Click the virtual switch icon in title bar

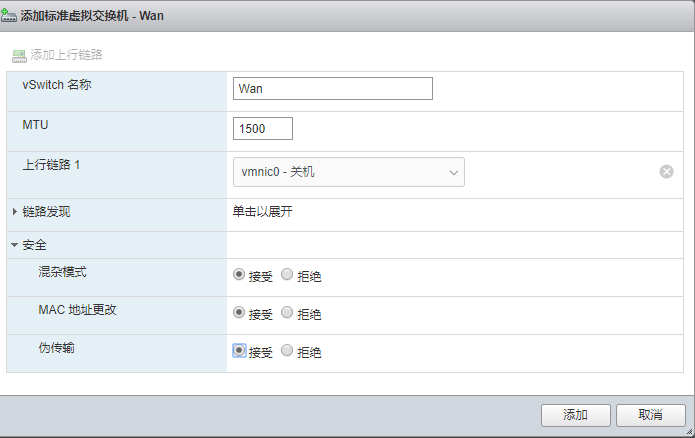point(11,16)
